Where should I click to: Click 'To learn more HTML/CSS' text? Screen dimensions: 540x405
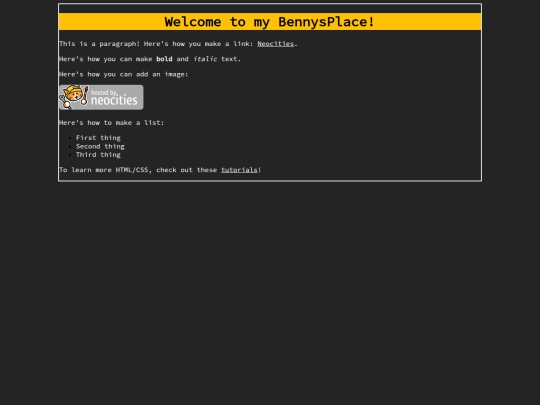[x=104, y=170]
